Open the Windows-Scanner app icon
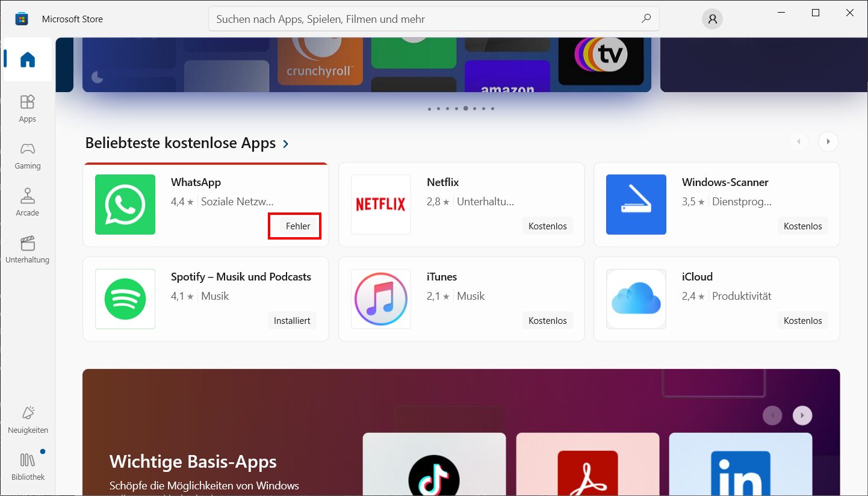868x496 pixels. [636, 205]
